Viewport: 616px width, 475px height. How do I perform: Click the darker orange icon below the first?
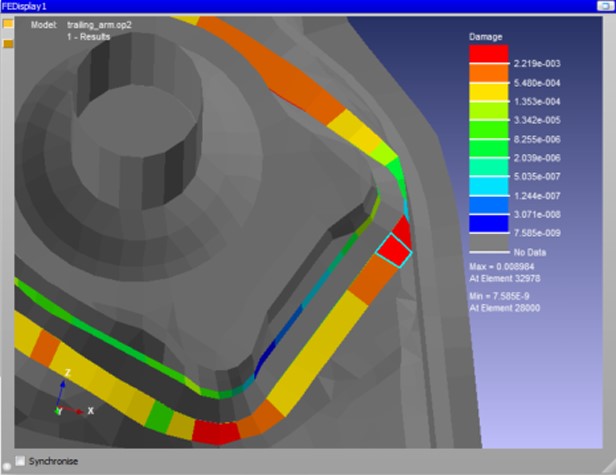[x=8, y=44]
